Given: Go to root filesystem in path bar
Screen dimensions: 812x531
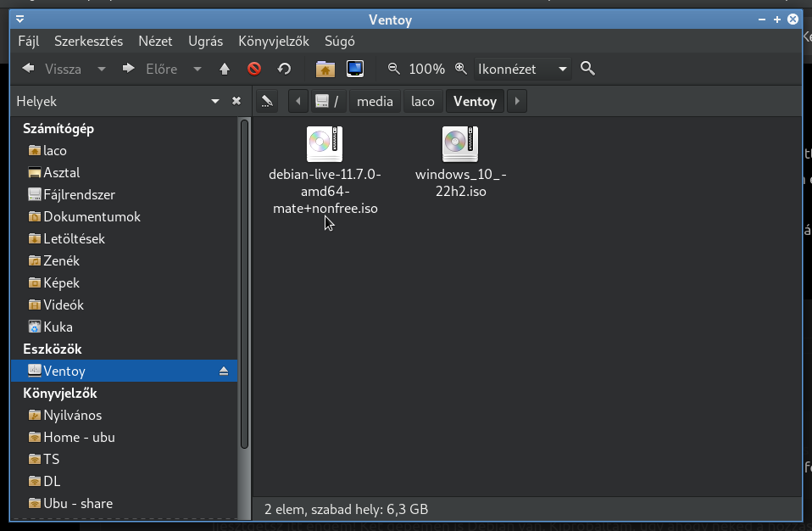Looking at the screenshot, I should pyautogui.click(x=327, y=101).
